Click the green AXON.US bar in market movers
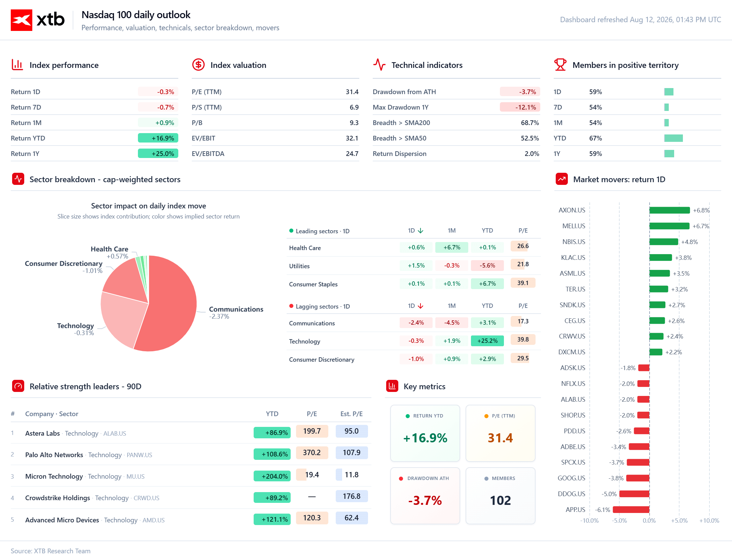Image resolution: width=732 pixels, height=560 pixels. click(x=670, y=210)
